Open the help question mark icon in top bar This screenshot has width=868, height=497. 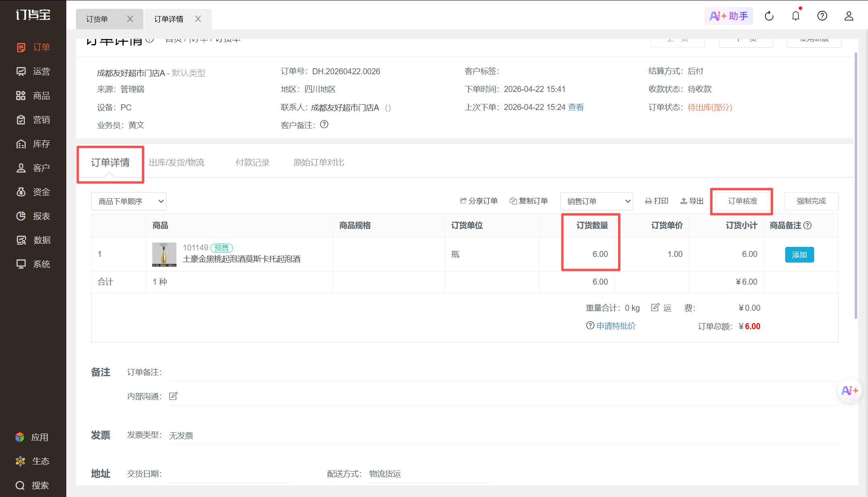point(822,16)
